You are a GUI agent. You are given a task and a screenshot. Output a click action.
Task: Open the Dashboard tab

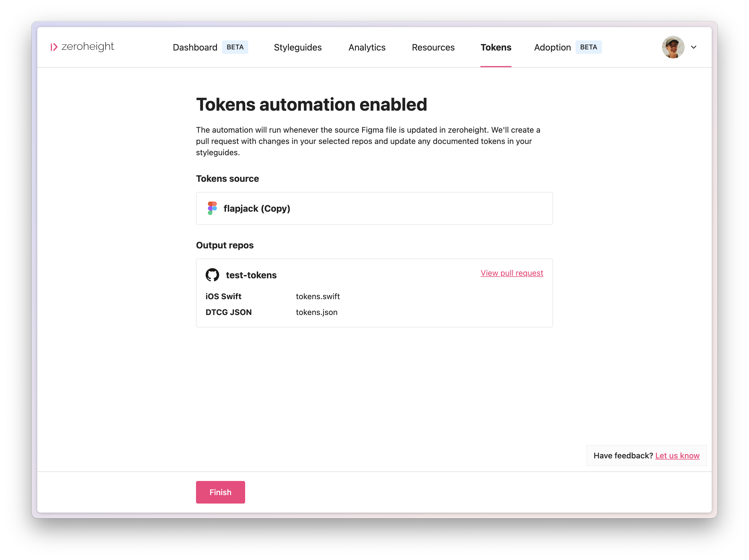[x=195, y=47]
